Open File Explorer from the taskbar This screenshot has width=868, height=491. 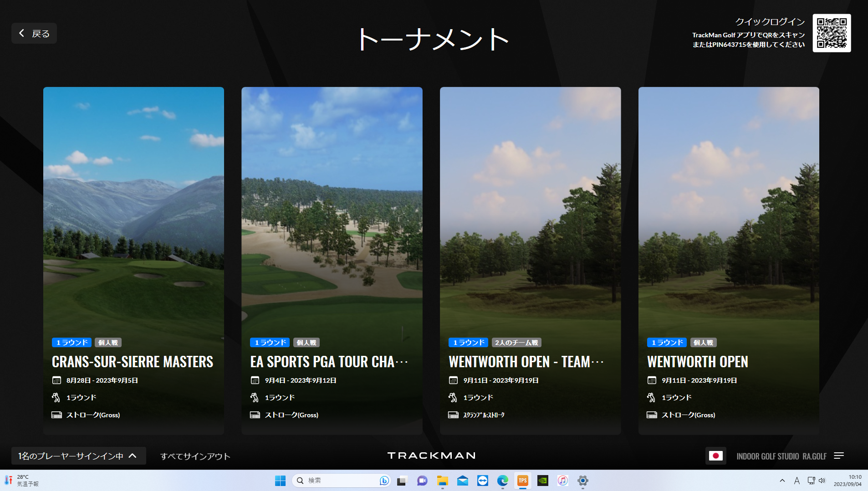tap(442, 481)
